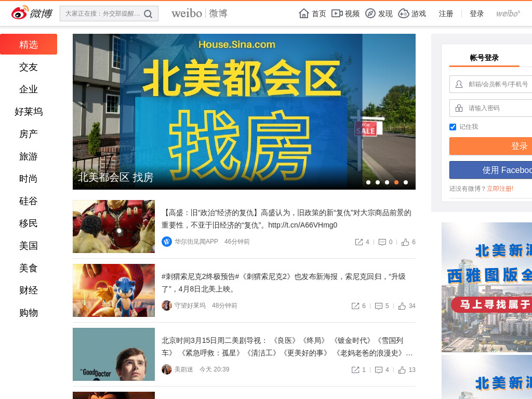Open the 购物 category
This screenshot has height=399, width=532.
click(29, 312)
